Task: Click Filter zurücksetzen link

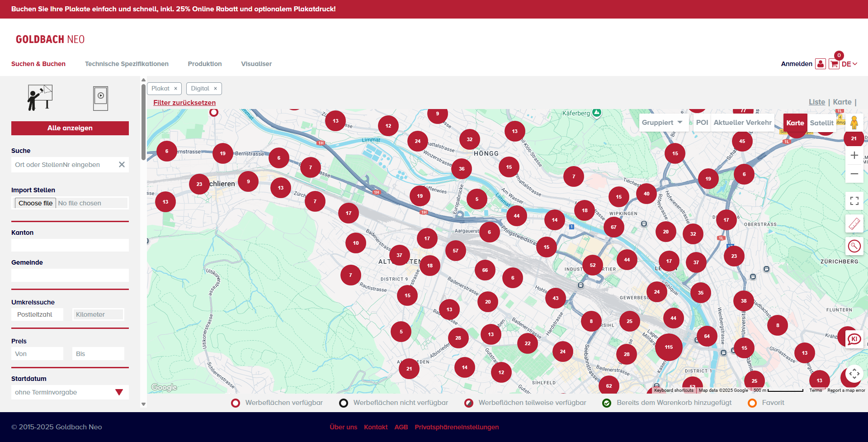Action: click(184, 103)
